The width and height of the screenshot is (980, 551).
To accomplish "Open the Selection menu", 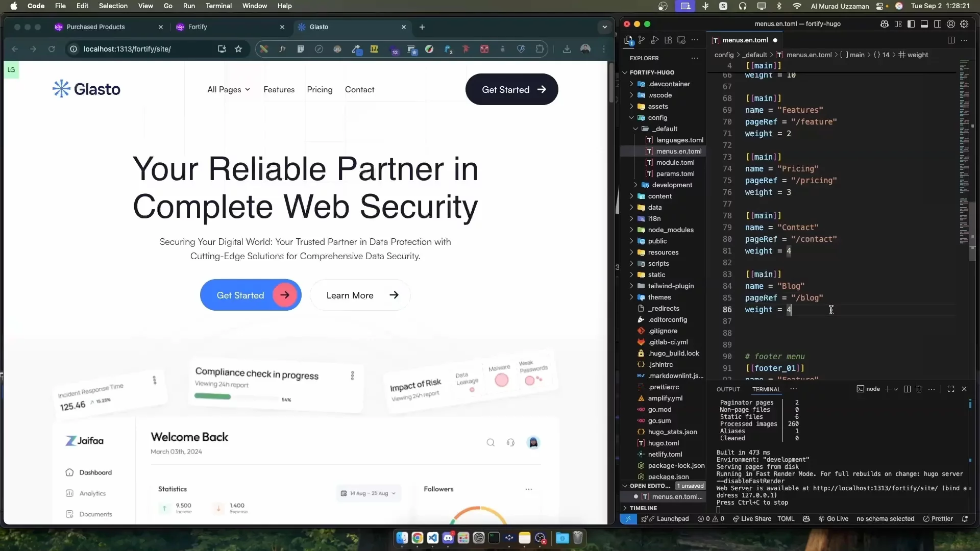I will pos(113,6).
